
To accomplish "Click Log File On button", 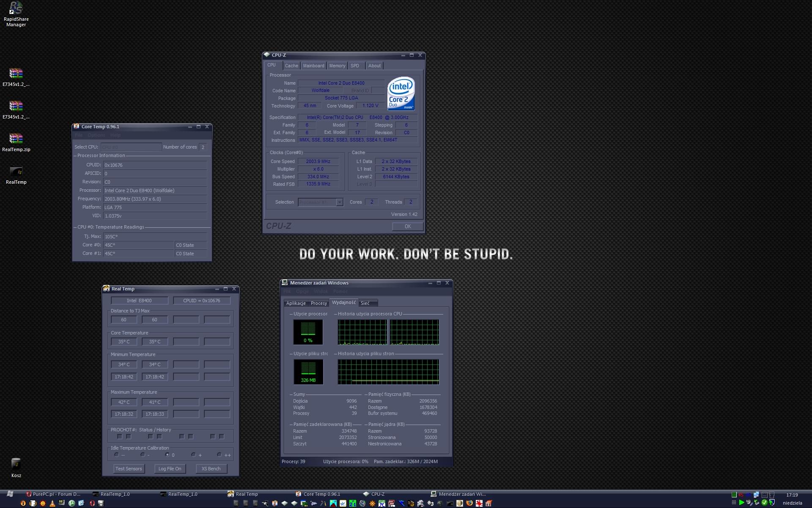I will click(170, 469).
